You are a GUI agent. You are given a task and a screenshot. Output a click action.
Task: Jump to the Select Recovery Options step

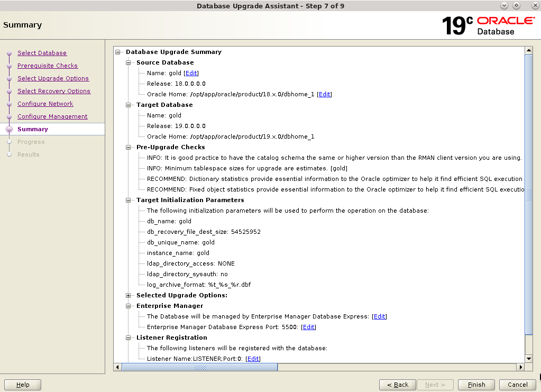point(54,91)
